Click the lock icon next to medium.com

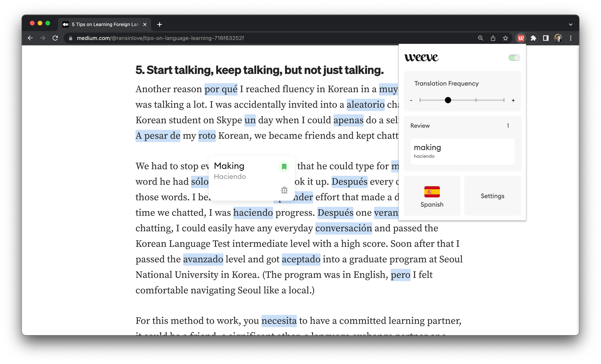tap(70, 38)
